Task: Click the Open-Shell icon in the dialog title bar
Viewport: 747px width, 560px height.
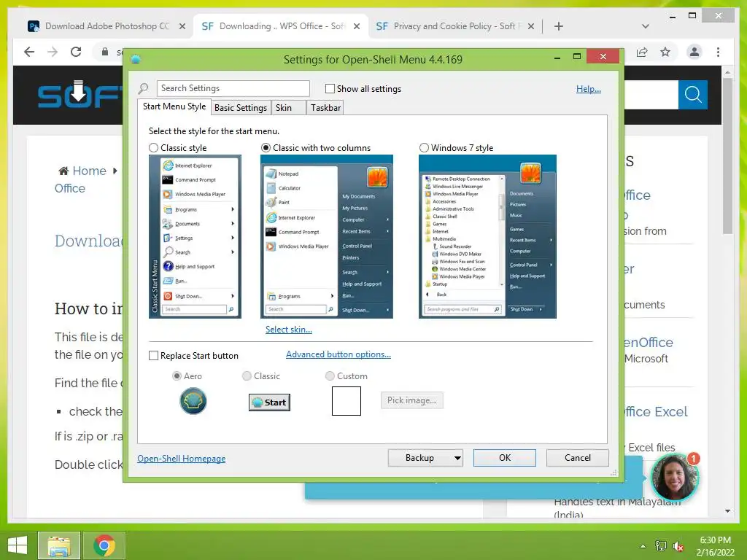Action: tap(136, 60)
